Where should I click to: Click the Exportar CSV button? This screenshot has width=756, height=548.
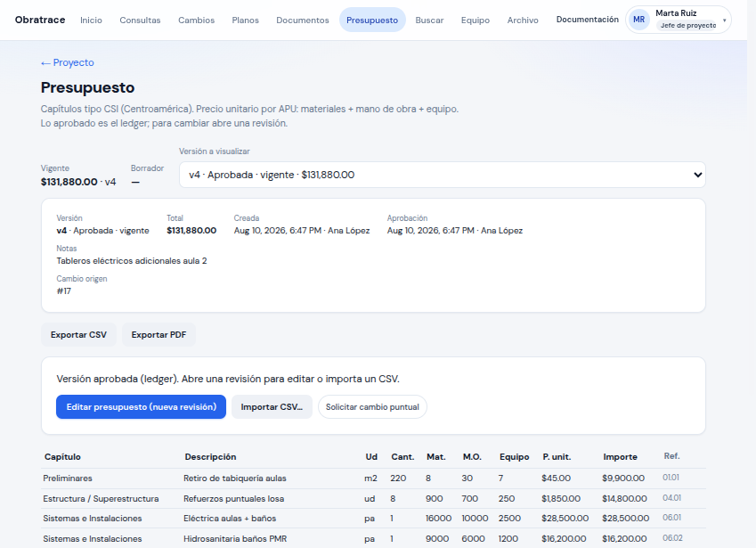point(78,335)
